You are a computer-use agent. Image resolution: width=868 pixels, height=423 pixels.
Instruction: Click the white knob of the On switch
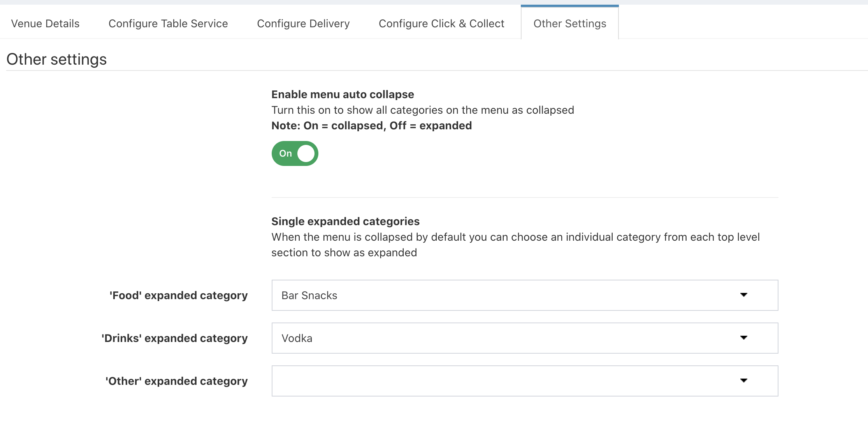pyautogui.click(x=306, y=153)
